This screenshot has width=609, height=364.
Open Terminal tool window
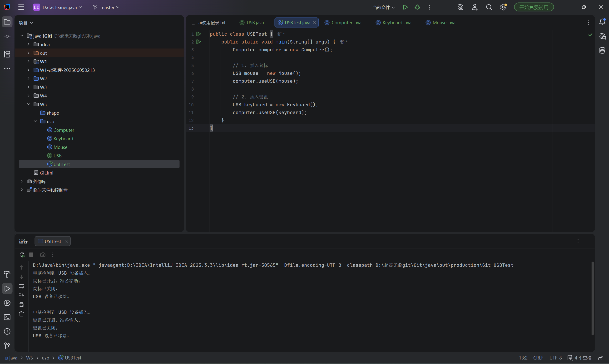7,317
